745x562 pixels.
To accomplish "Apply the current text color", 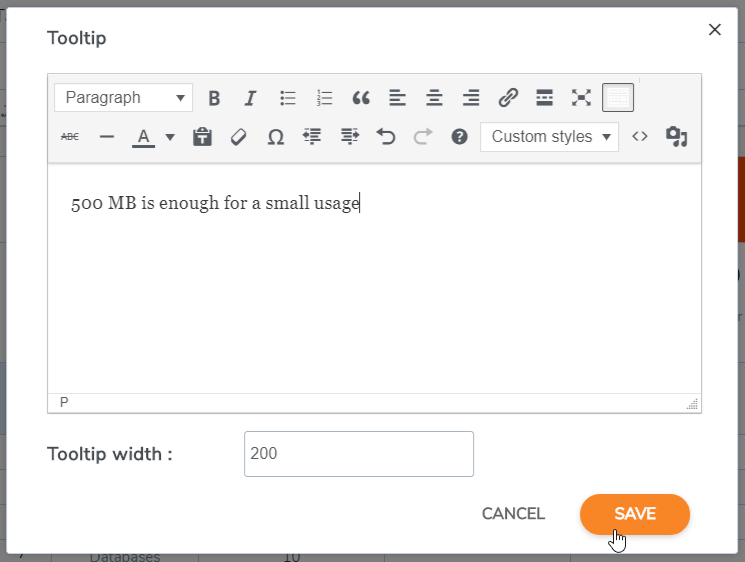I will pyautogui.click(x=143, y=137).
